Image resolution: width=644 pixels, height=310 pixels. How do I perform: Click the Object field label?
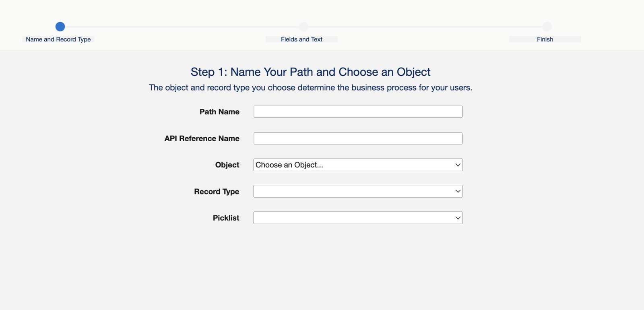point(227,165)
